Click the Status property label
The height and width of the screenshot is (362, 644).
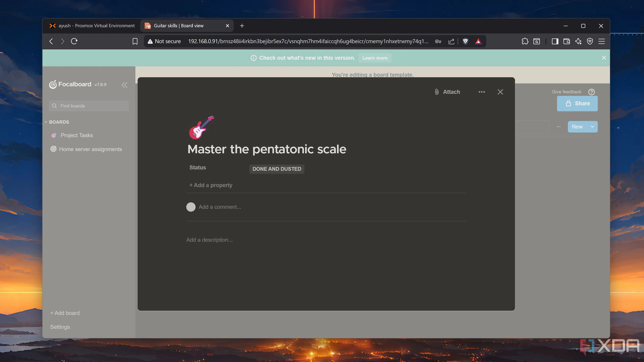point(198,168)
